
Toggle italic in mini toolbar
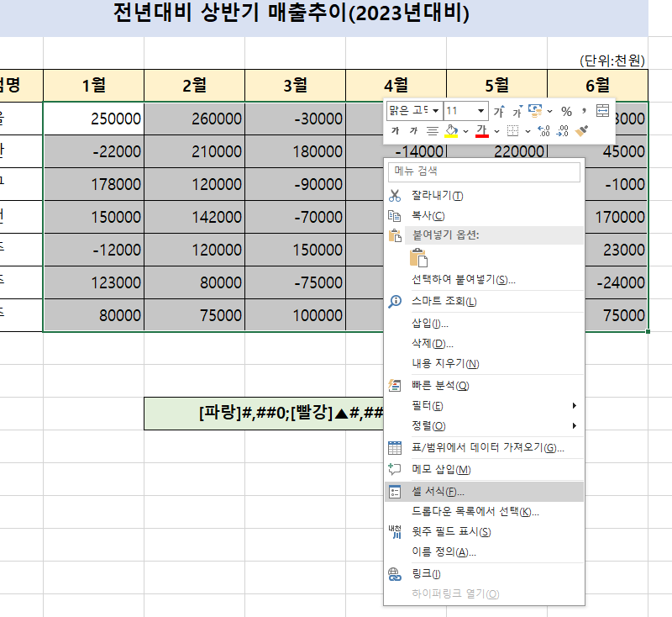click(413, 131)
